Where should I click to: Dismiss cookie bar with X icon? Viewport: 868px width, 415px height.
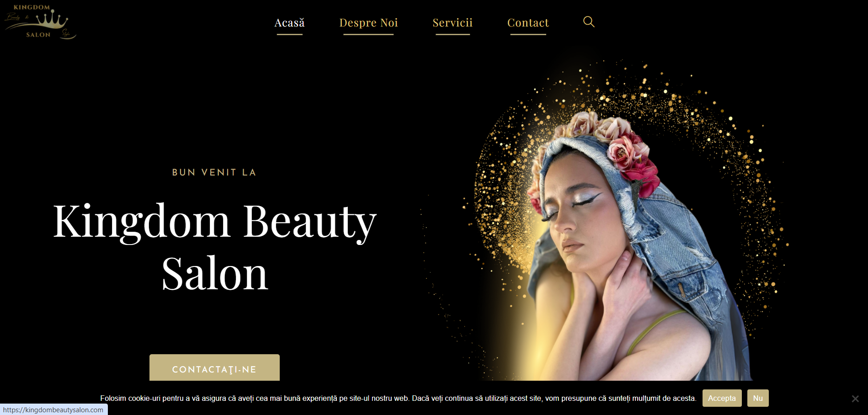[855, 399]
